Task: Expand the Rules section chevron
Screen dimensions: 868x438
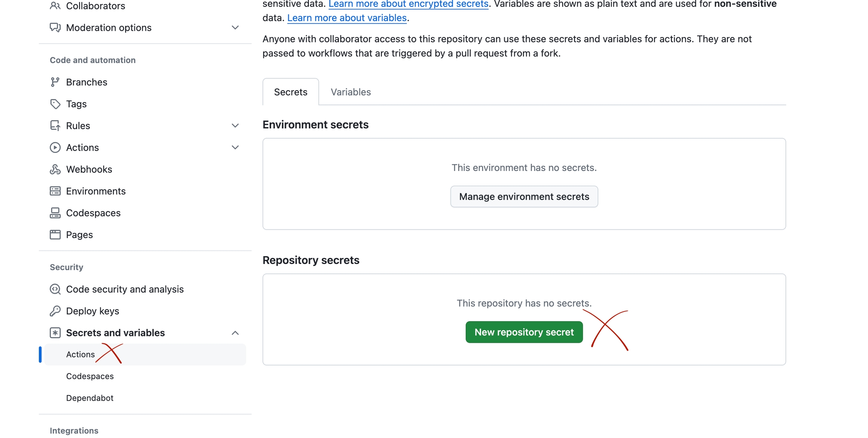Action: [x=235, y=126]
